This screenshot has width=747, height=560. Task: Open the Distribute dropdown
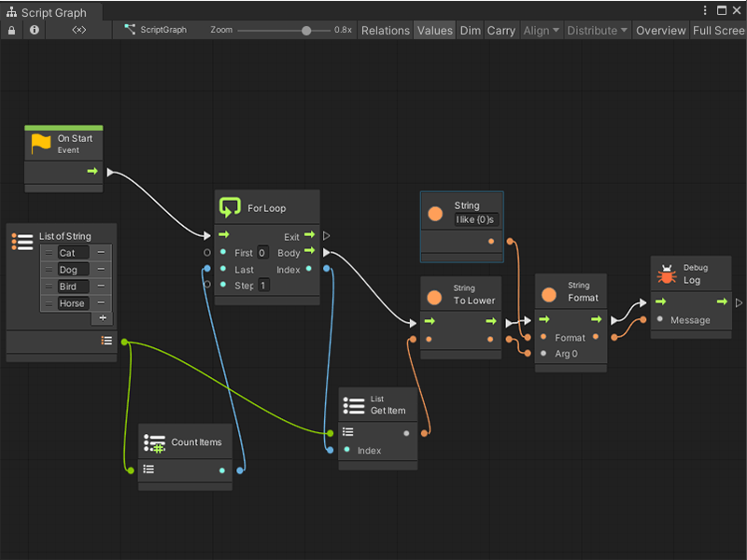[596, 30]
